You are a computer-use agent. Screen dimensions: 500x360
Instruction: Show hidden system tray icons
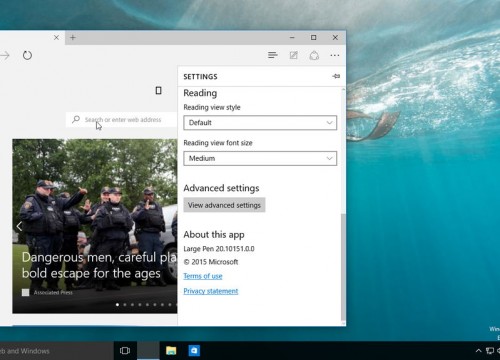tap(478, 350)
